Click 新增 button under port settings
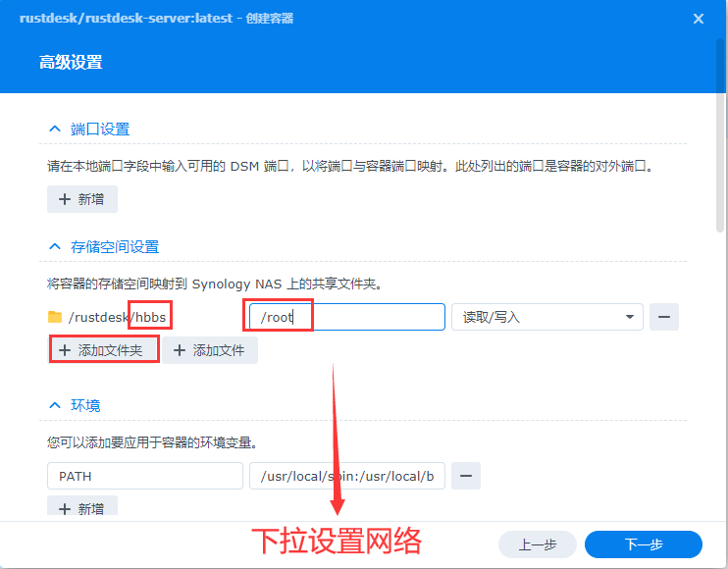 pyautogui.click(x=82, y=199)
